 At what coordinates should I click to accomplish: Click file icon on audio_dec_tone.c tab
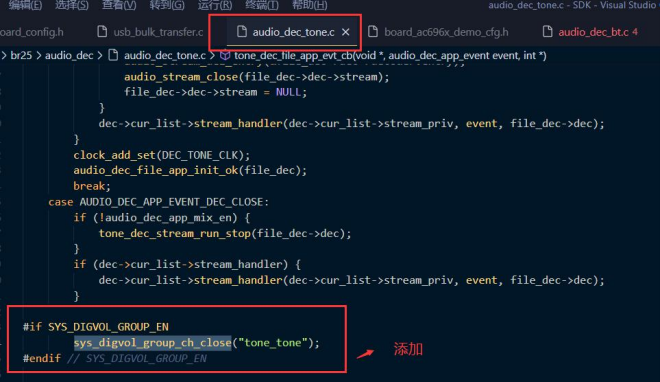coord(242,32)
